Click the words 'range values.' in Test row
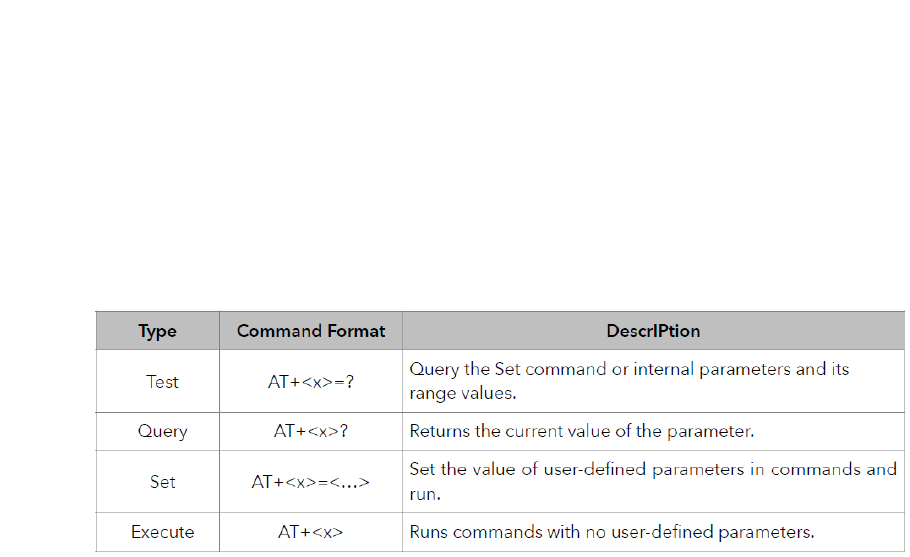Screen dimensions: 910x557 coord(463,393)
